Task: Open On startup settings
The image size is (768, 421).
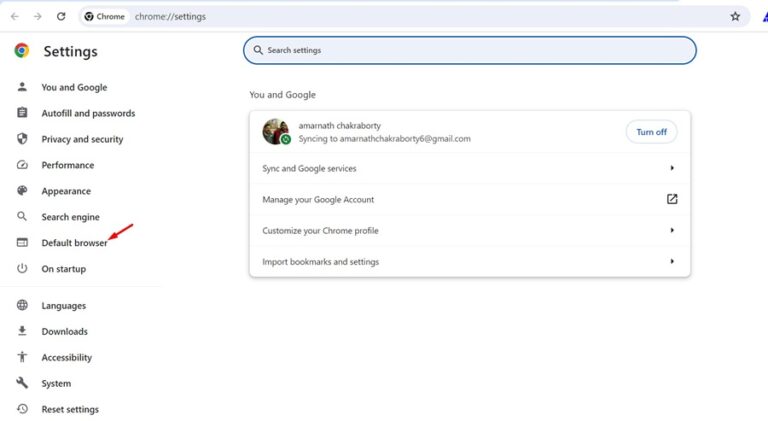Action: coord(64,269)
